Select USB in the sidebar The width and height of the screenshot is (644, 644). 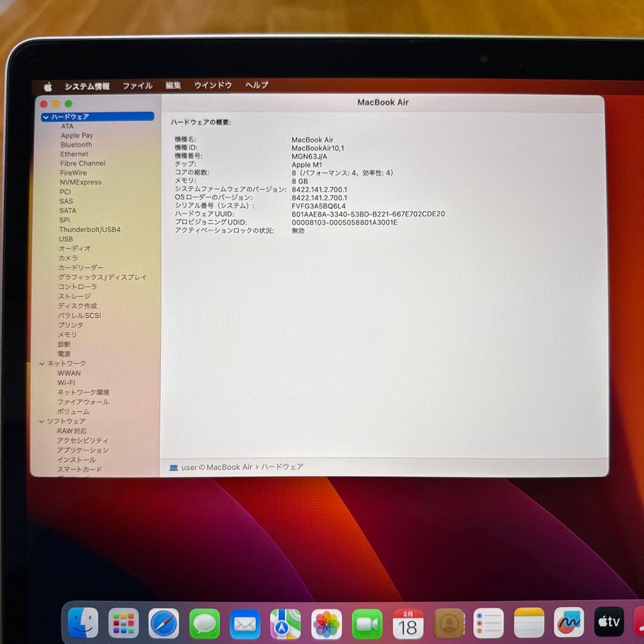pos(66,239)
